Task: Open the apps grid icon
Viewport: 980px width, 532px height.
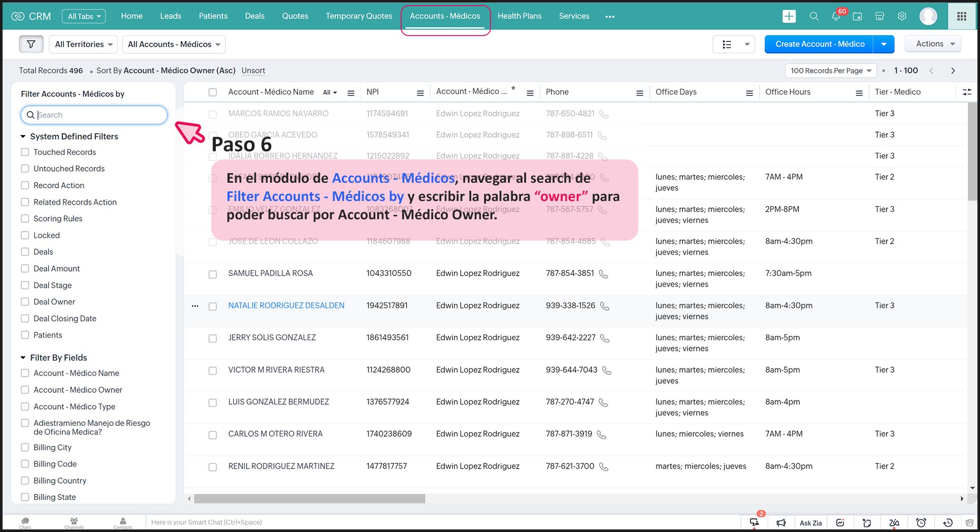Action: click(x=961, y=16)
